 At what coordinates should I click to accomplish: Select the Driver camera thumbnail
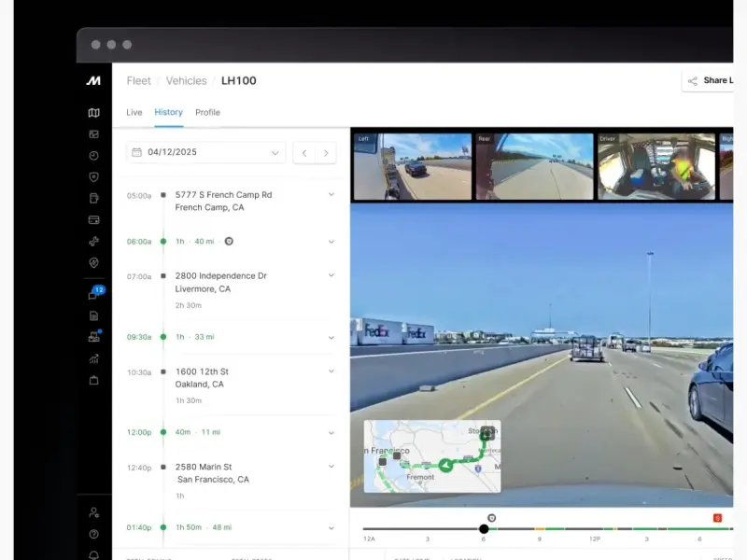coord(655,166)
